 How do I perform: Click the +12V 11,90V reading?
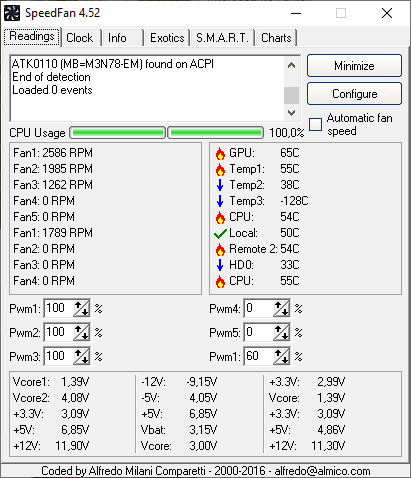coord(51,446)
